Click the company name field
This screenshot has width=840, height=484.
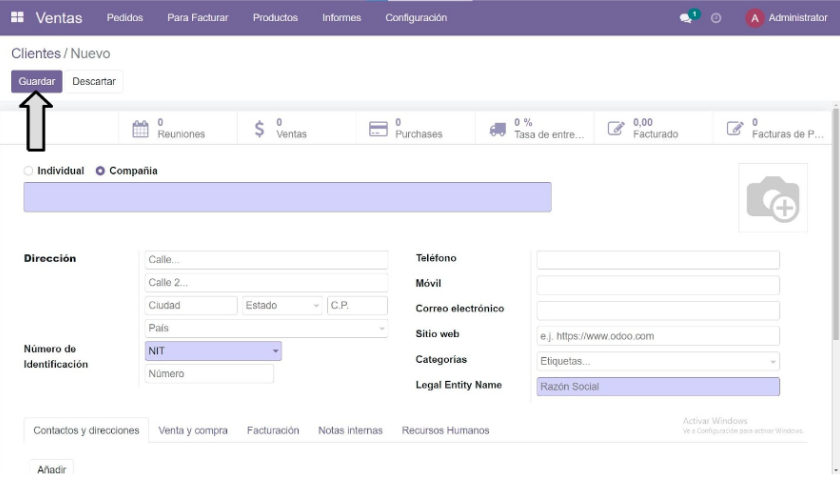click(x=287, y=197)
